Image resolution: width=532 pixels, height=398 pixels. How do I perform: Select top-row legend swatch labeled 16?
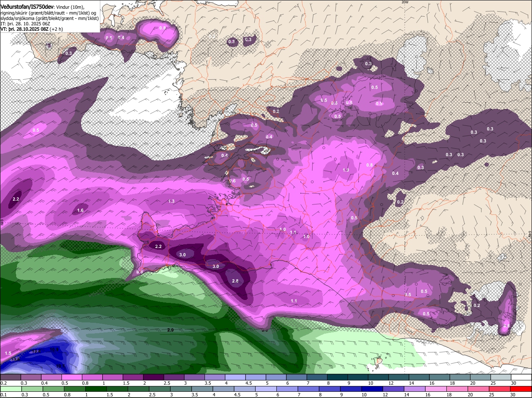[x=439, y=377]
